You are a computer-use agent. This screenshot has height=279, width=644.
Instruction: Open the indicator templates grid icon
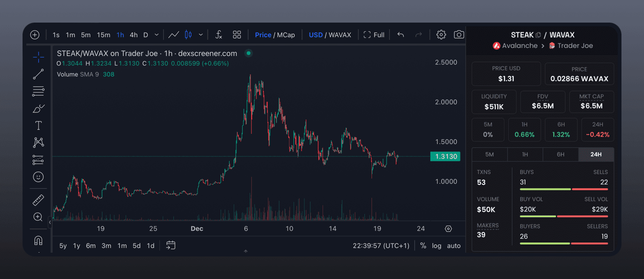pos(237,35)
